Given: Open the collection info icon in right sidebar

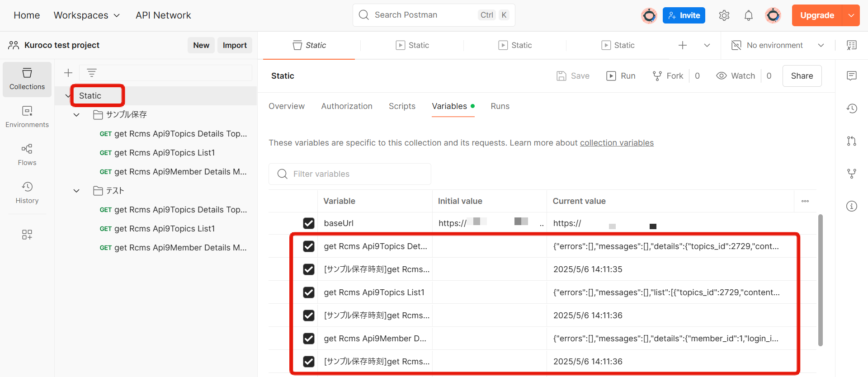Looking at the screenshot, I should click(851, 206).
